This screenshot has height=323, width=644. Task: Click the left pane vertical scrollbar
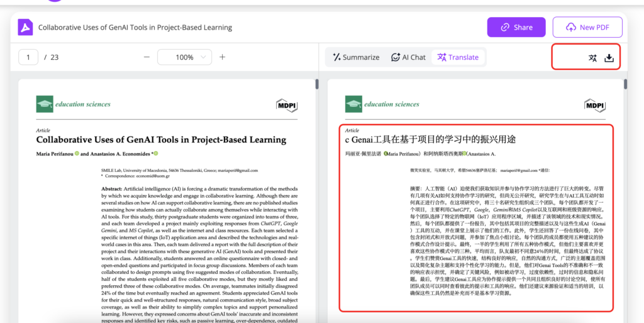[317, 84]
